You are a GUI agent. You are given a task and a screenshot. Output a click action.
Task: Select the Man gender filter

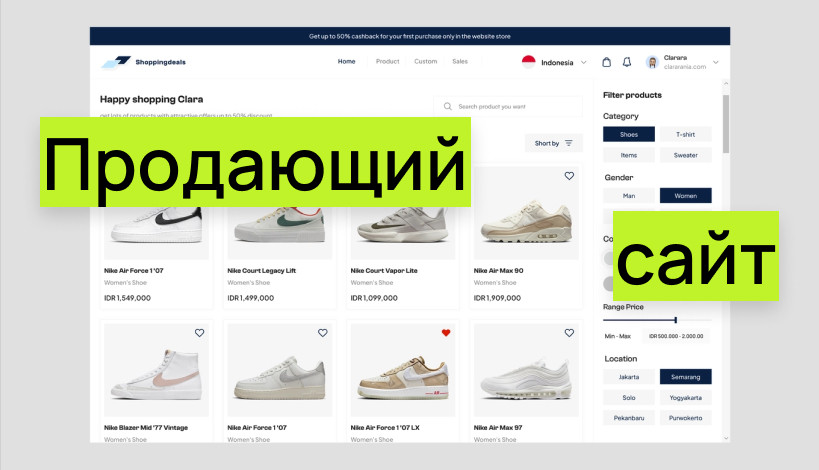pos(628,196)
